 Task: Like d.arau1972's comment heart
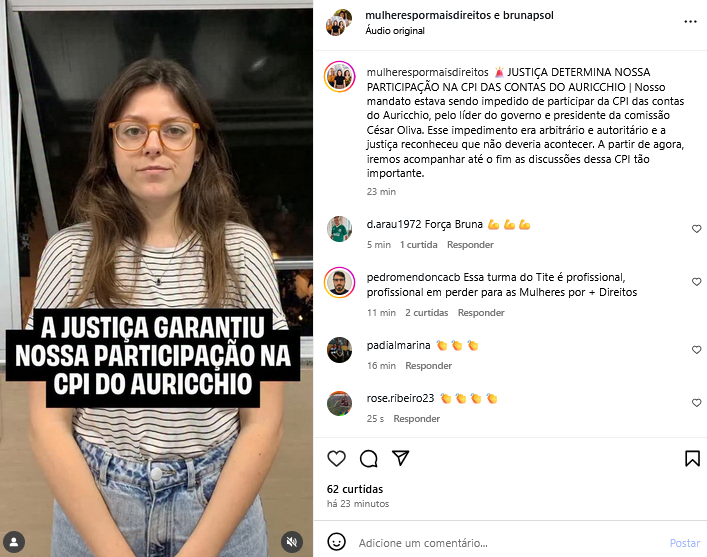[696, 229]
